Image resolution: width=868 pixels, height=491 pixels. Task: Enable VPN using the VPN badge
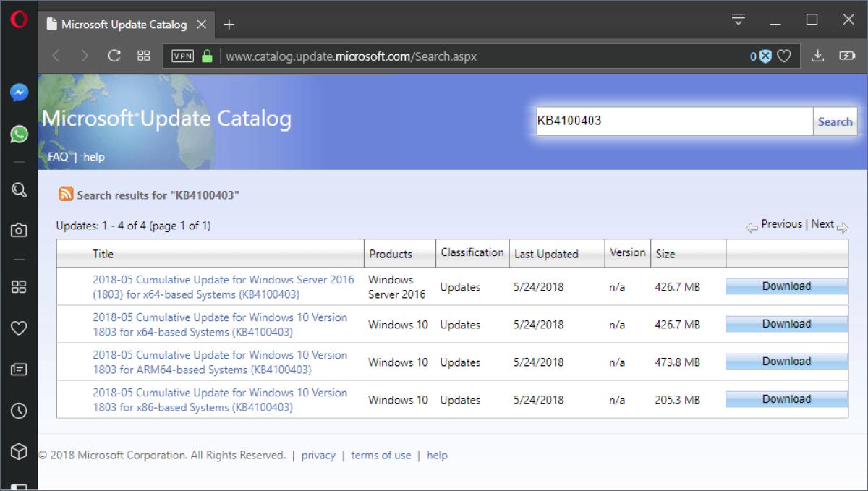pos(182,55)
